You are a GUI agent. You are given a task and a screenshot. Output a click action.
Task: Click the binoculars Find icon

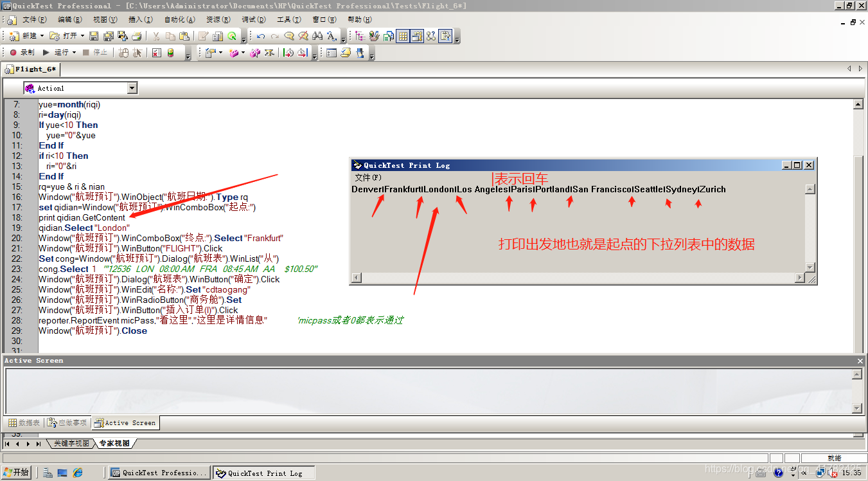[317, 36]
